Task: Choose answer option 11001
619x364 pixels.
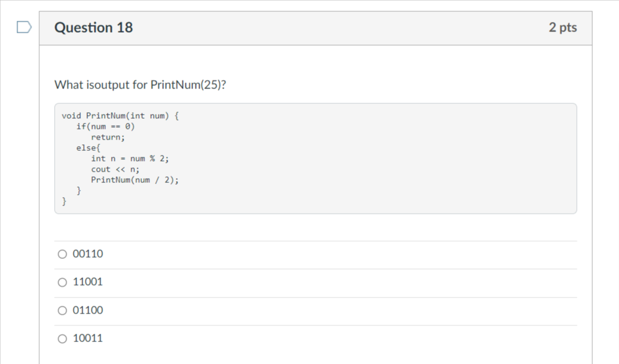Action: [x=62, y=282]
